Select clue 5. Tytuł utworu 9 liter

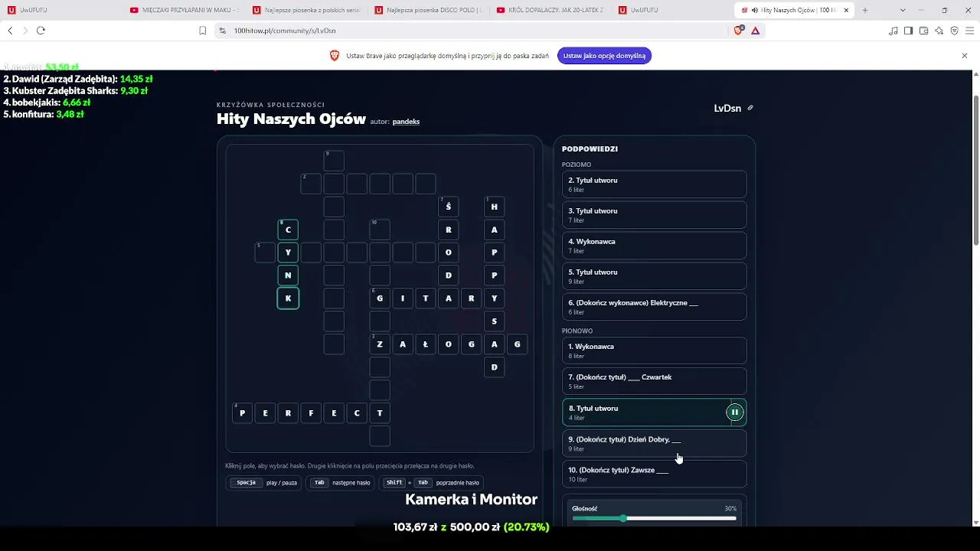coord(654,276)
